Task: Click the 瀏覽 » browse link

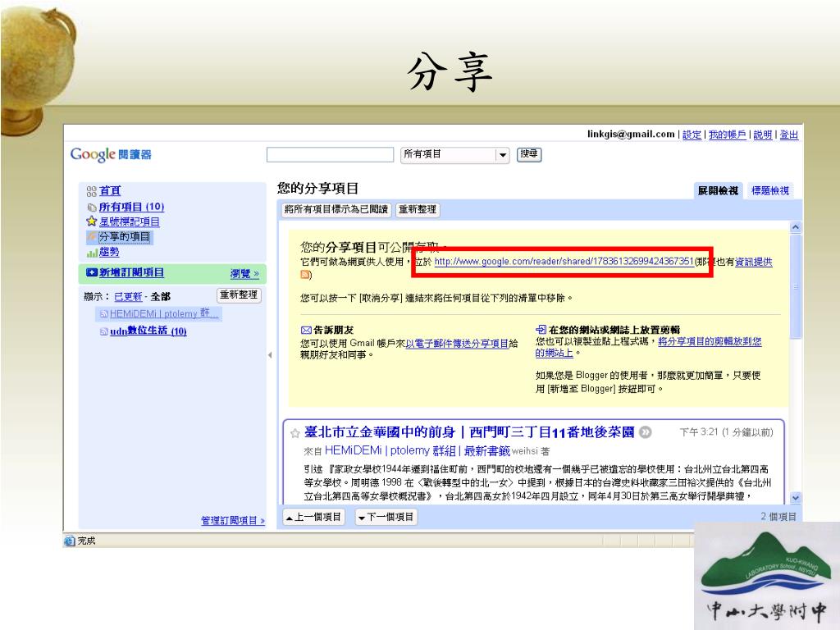Action: tap(244, 274)
